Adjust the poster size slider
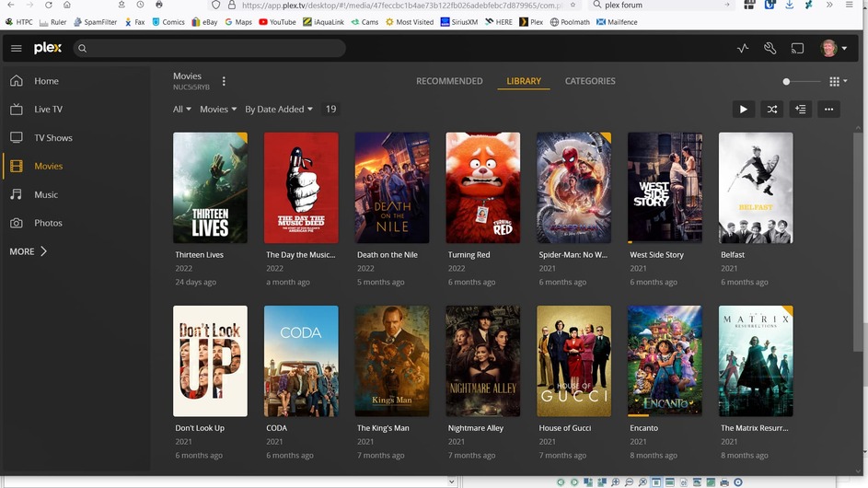 (801, 81)
